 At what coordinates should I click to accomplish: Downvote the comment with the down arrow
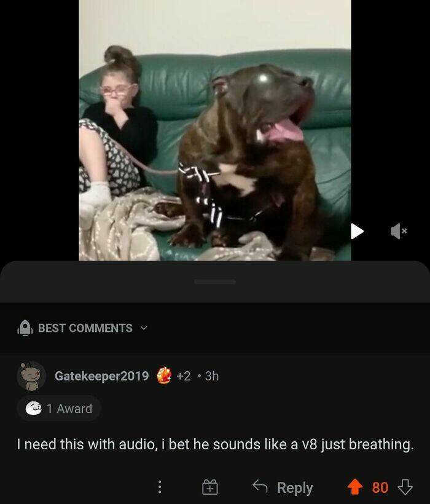click(x=405, y=487)
